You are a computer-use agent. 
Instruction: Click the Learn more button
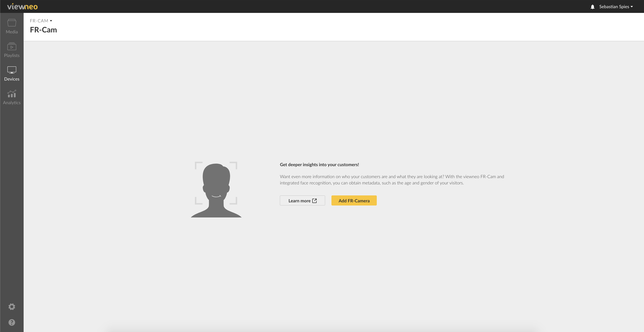coord(302,200)
